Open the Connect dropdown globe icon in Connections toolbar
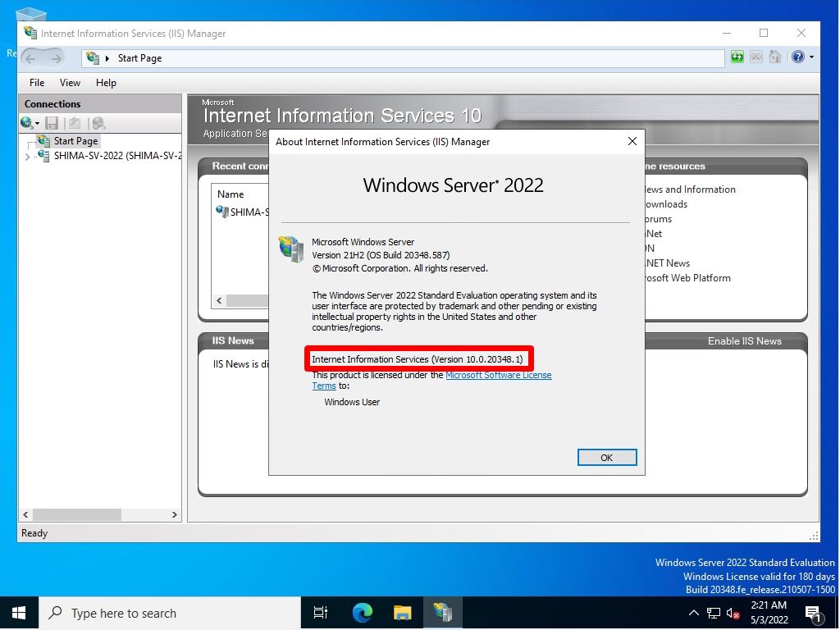The image size is (840, 630). 27,123
